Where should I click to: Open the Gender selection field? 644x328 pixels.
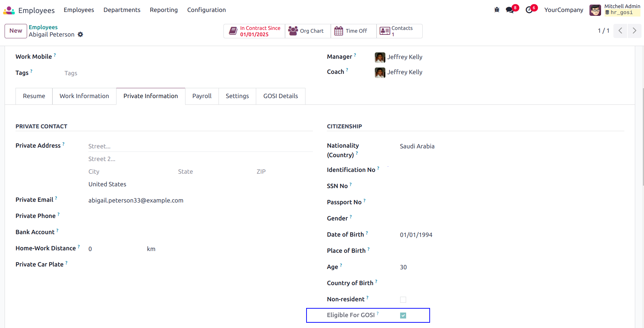coord(512,219)
